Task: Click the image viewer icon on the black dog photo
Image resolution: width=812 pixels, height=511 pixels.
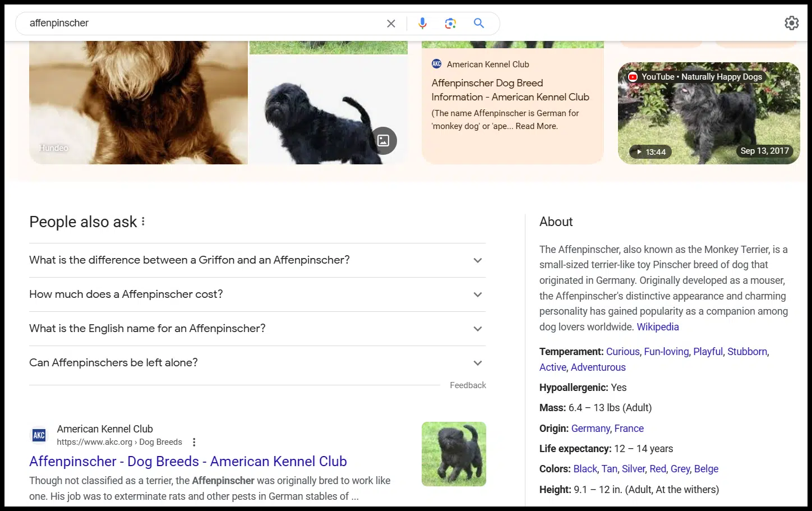Action: pos(384,141)
